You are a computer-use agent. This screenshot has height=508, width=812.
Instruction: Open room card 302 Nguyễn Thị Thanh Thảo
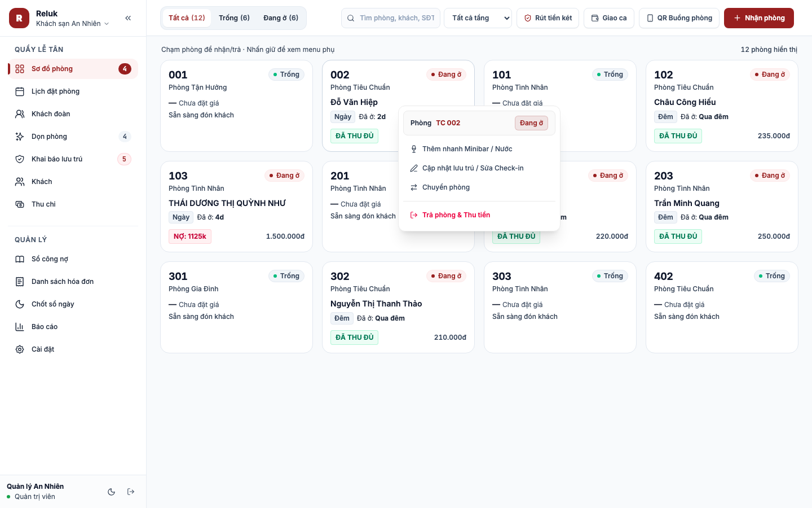click(x=398, y=308)
